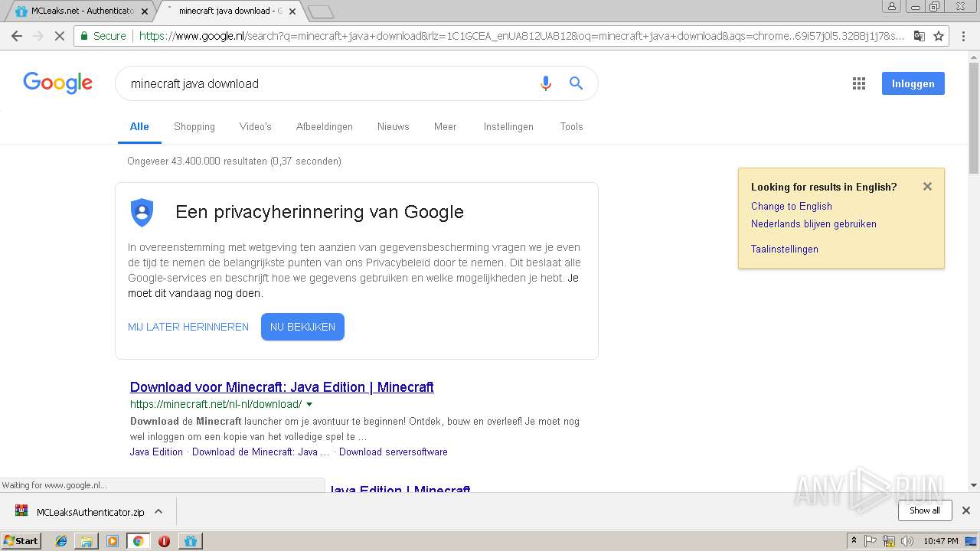Click the browser back arrow
The height and width of the screenshot is (551, 980).
[17, 36]
